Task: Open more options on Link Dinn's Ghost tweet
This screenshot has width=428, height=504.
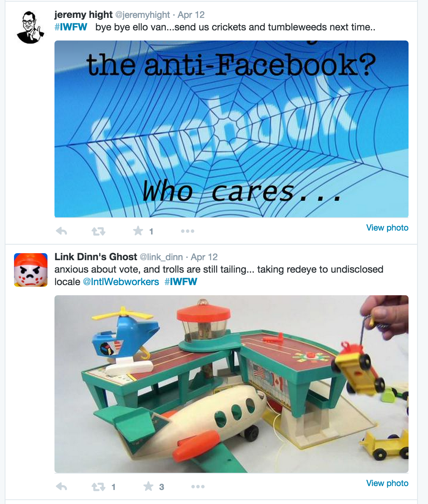Action: tap(198, 486)
